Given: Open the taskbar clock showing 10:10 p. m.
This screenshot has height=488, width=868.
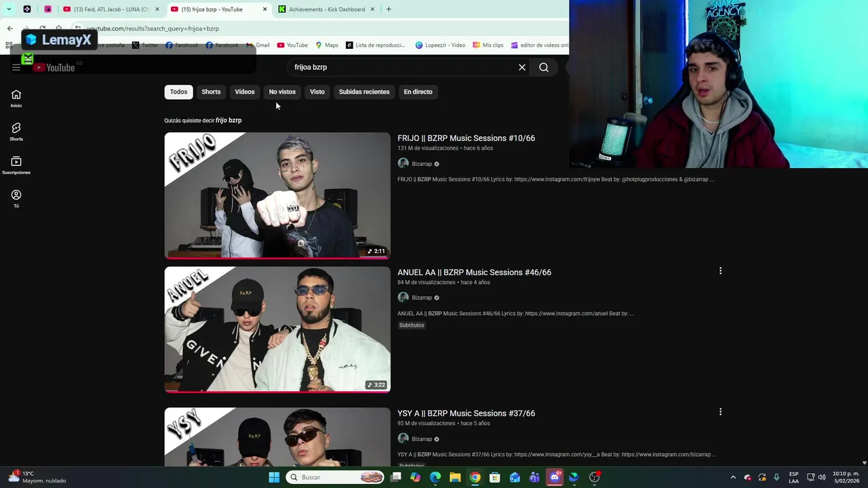Looking at the screenshot, I should (846, 477).
